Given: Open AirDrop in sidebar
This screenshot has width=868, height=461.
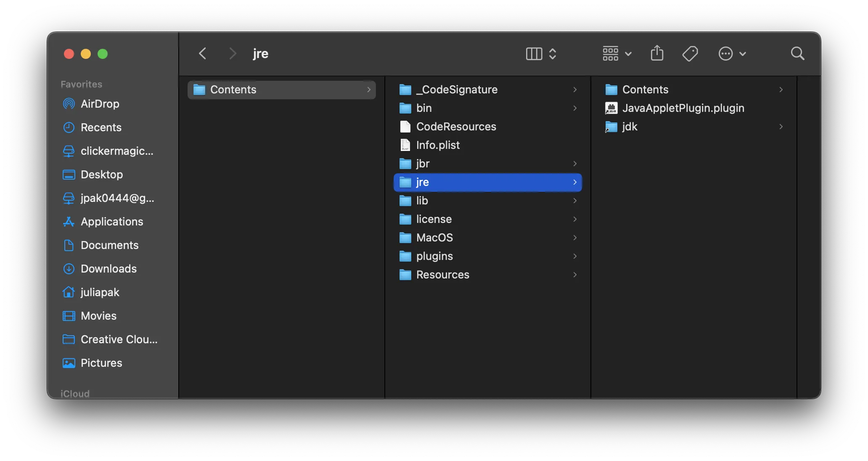Looking at the screenshot, I should click(100, 104).
